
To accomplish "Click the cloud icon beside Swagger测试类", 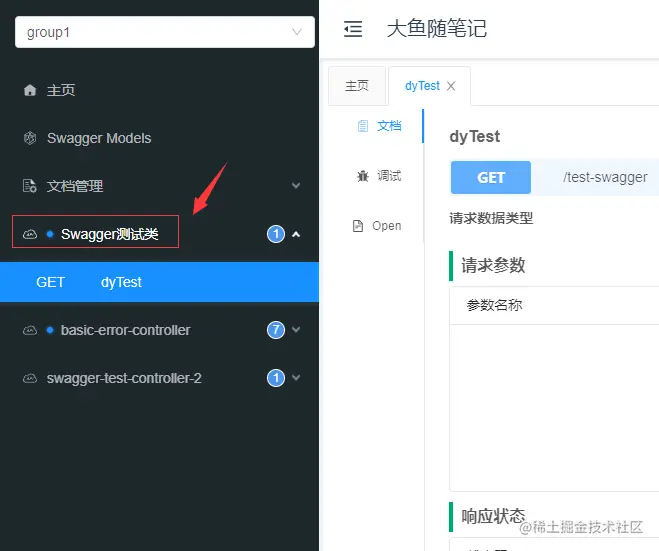I will pos(29,234).
